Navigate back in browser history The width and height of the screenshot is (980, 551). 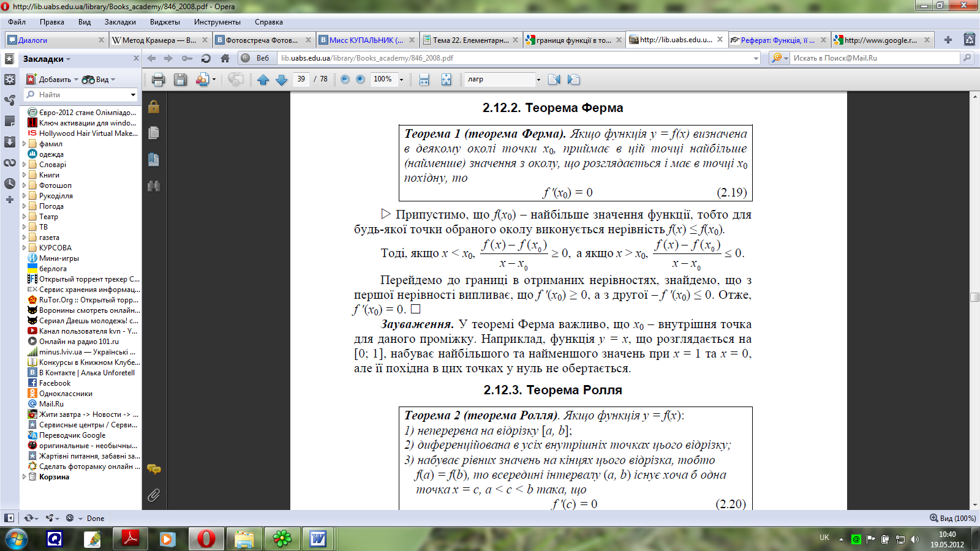point(151,58)
